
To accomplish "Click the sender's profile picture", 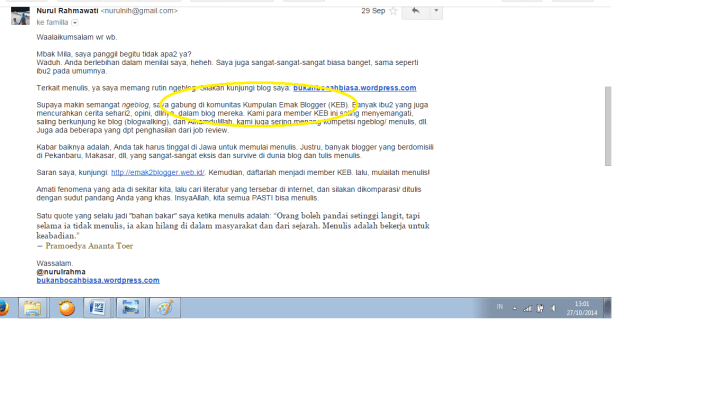I will [x=17, y=16].
